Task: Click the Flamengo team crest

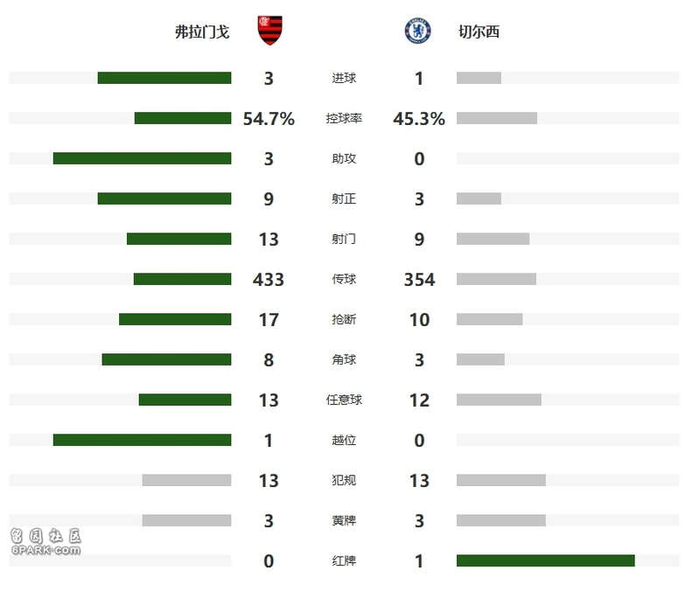Action: pos(269,31)
